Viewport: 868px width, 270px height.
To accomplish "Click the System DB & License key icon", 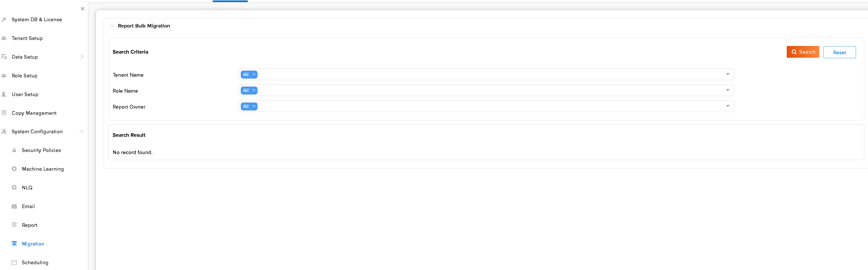I will tap(4, 20).
